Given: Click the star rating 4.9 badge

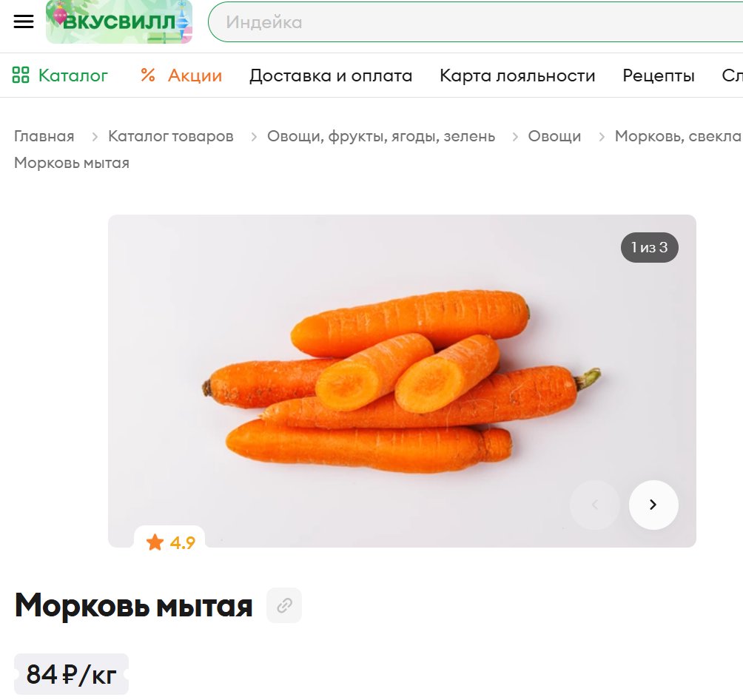Looking at the screenshot, I should click(169, 542).
